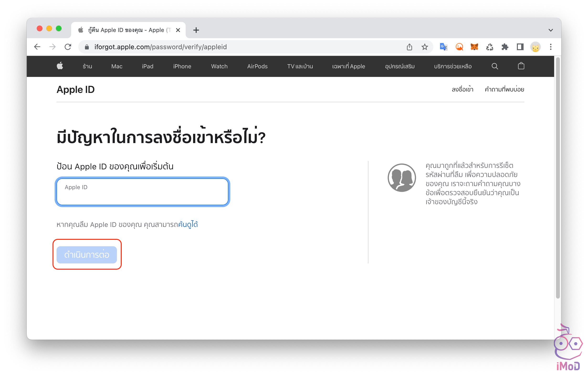588x375 pixels.
Task: Open the shopping bag icon
Action: [x=521, y=66]
